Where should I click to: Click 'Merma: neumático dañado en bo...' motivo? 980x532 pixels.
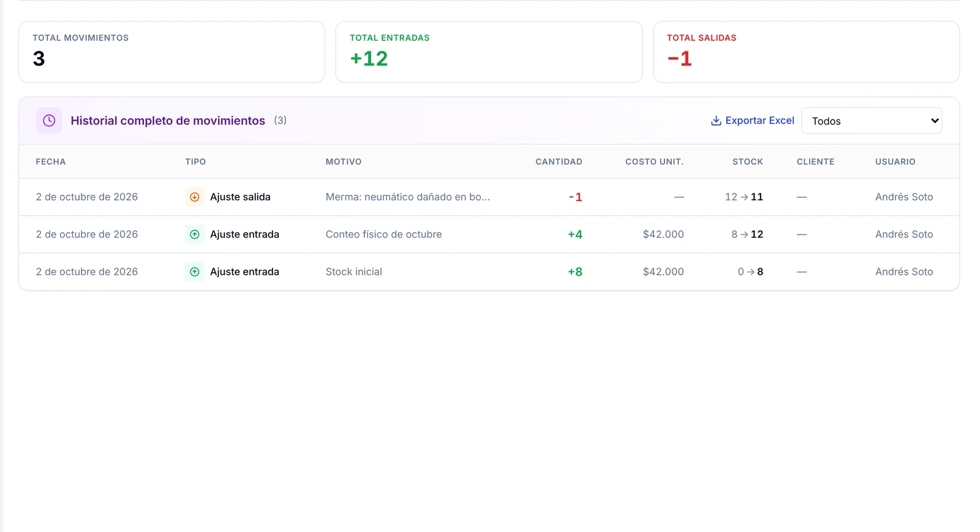[408, 197]
